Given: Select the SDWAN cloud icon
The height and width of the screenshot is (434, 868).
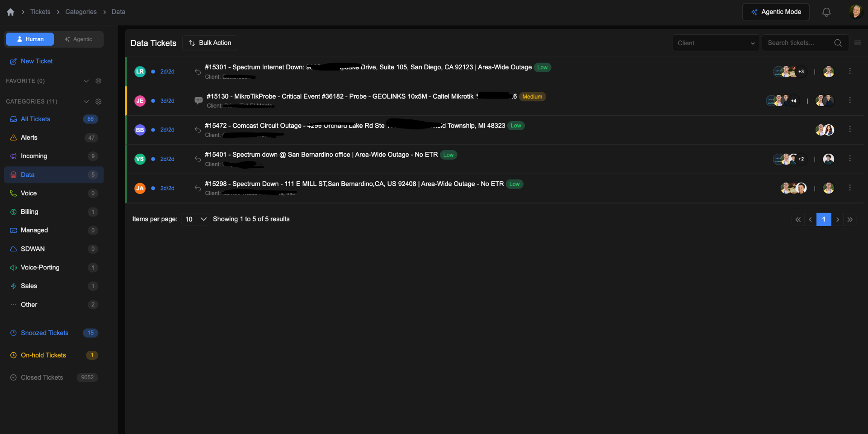Looking at the screenshot, I should tap(13, 249).
